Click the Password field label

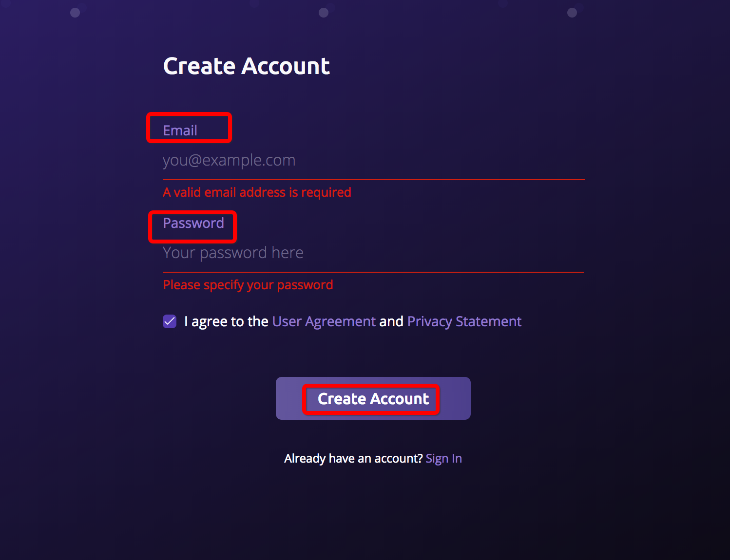[193, 223]
